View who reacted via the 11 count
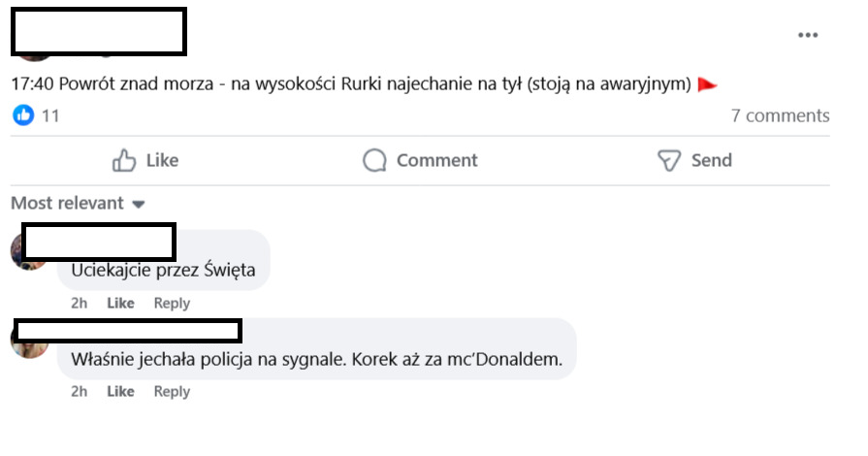 tap(50, 116)
